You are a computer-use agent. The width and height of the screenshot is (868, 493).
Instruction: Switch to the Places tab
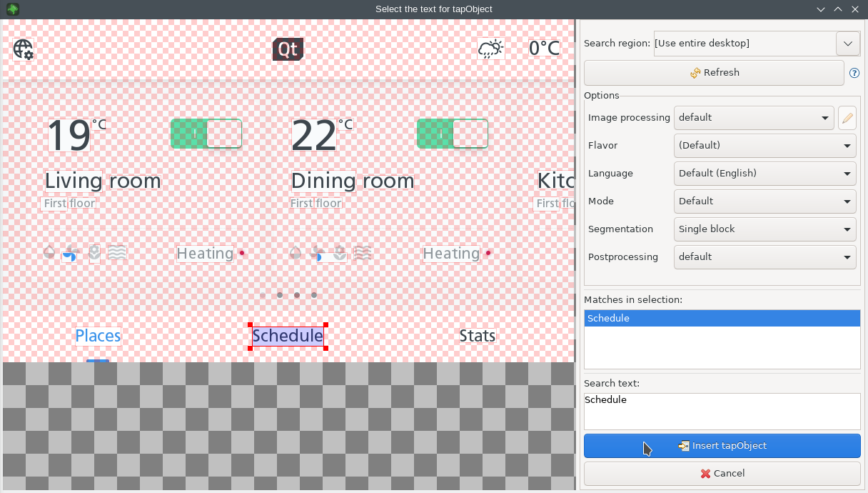point(98,336)
